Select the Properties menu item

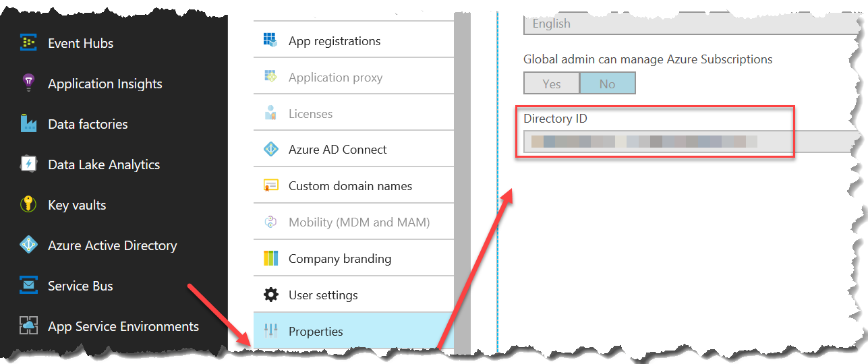[353, 332]
